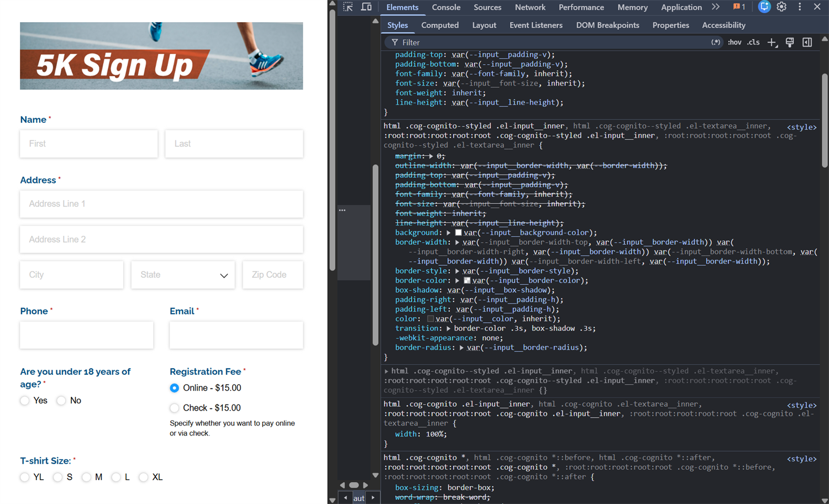The height and width of the screenshot is (504, 829).
Task: Open <style> link of width 100% rule
Action: [801, 405]
